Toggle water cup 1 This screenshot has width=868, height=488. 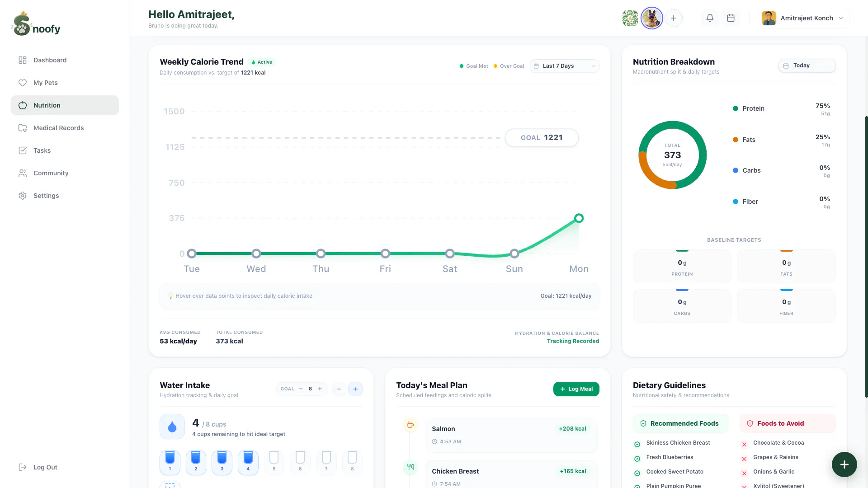click(x=170, y=462)
